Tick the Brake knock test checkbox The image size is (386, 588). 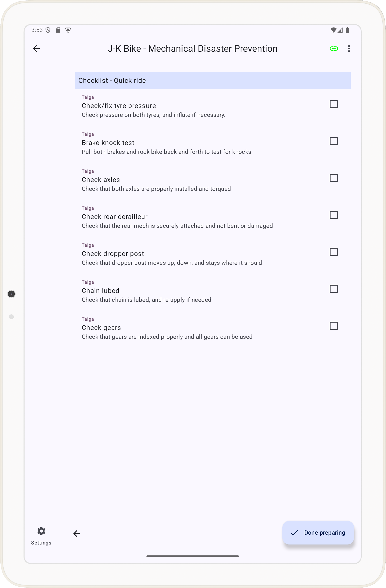[x=334, y=141]
